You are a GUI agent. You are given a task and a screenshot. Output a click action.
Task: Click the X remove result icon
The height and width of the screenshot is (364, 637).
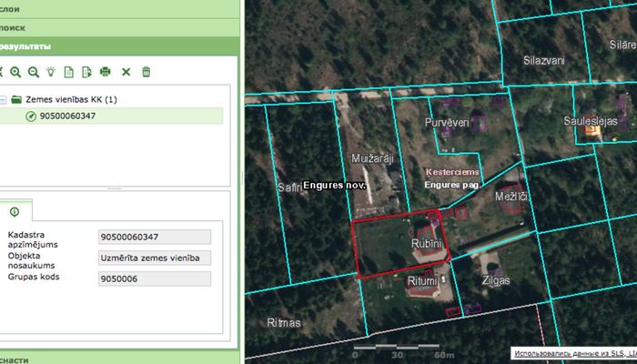(126, 72)
